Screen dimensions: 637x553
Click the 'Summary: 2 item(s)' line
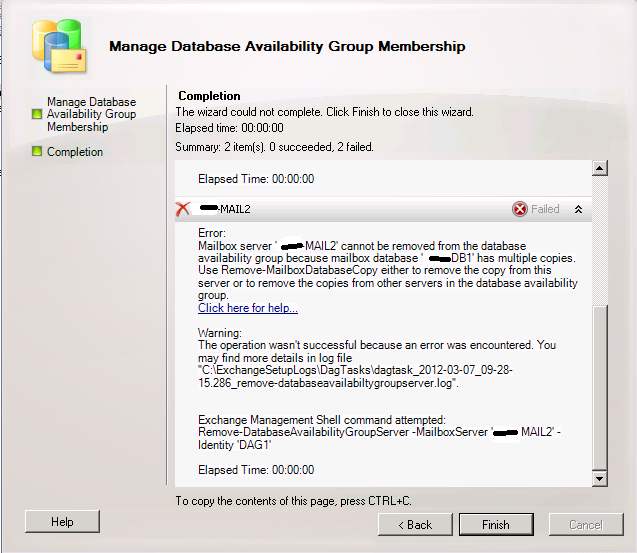point(274,147)
